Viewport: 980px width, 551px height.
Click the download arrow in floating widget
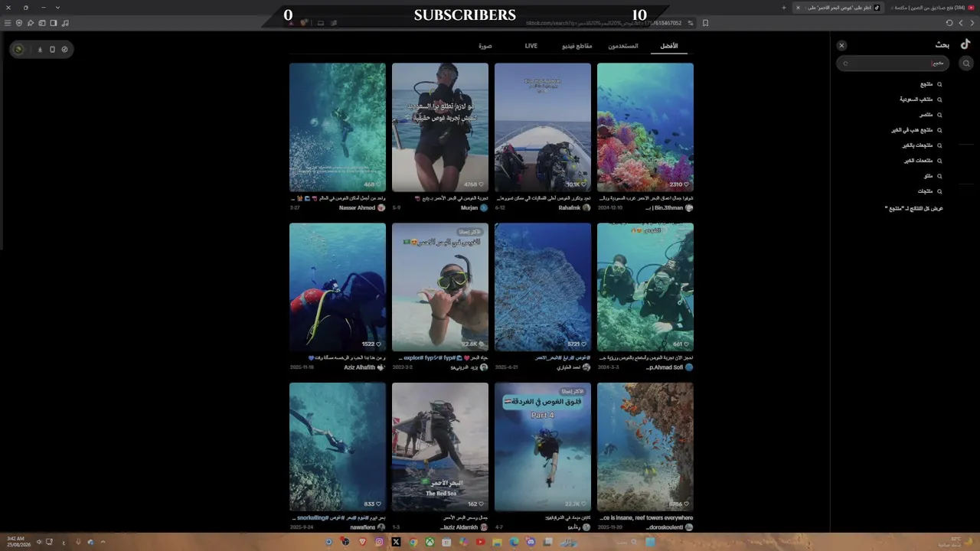point(40,50)
